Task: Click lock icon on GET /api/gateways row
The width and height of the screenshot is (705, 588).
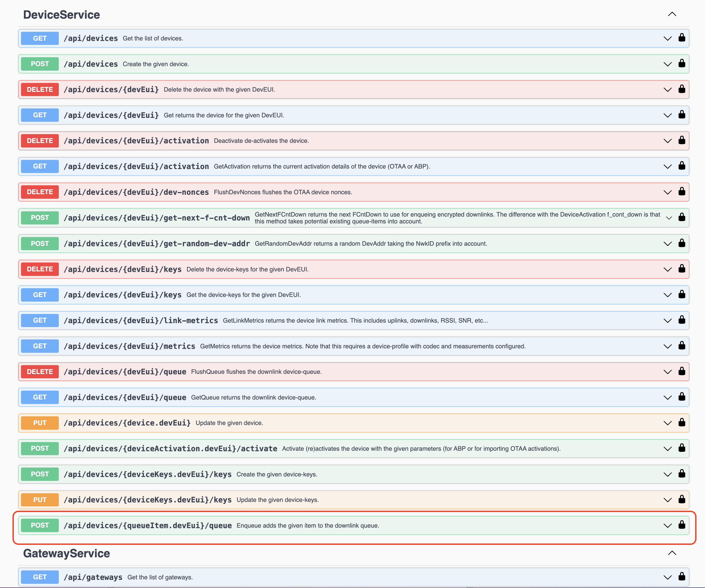Action: [681, 577]
